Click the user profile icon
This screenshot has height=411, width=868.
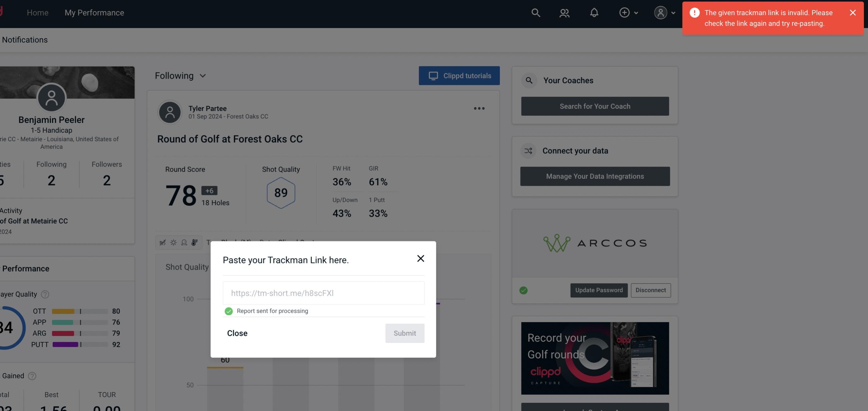(660, 12)
